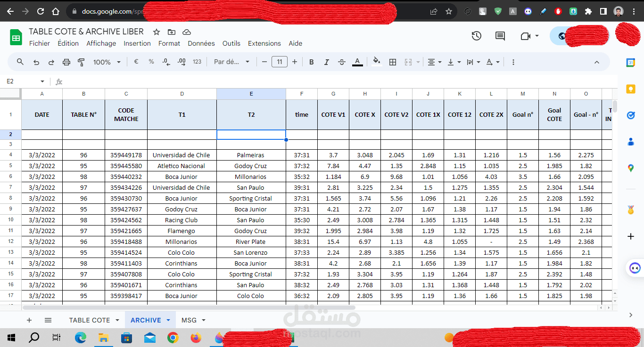Star the document
This screenshot has height=347, width=644.
[x=157, y=32]
